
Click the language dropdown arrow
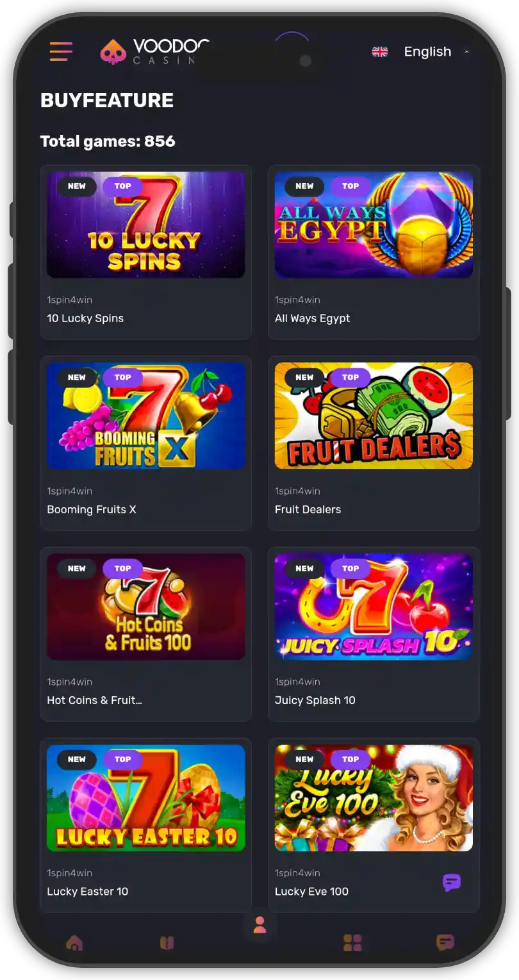pyautogui.click(x=466, y=52)
